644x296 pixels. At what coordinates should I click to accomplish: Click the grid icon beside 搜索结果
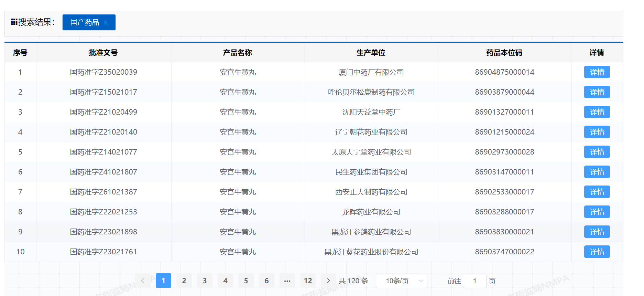(14, 22)
